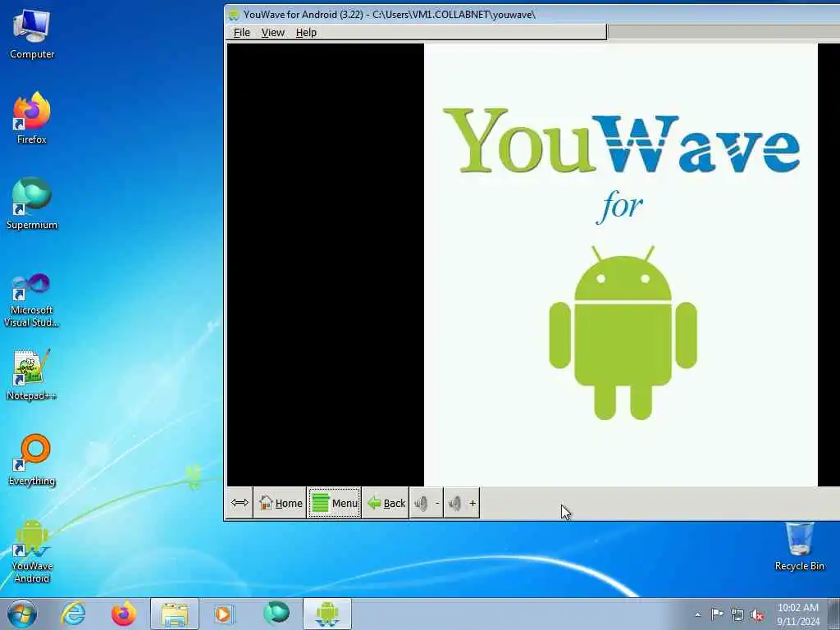Go to Android Home screen
The image size is (840, 630).
coord(281,503)
